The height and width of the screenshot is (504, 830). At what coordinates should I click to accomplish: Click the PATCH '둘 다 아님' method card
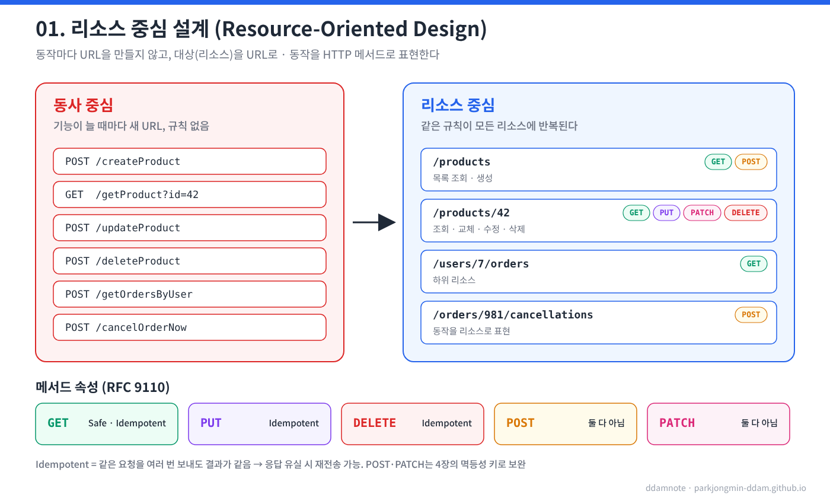[719, 424]
